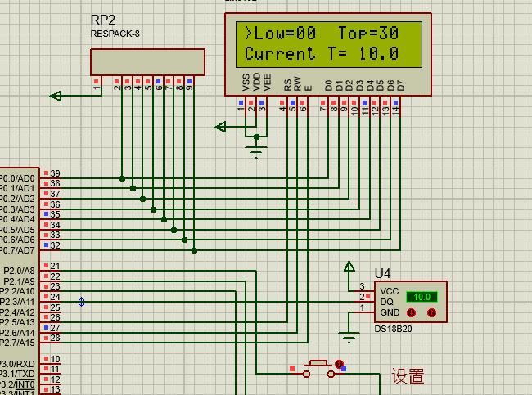Select the RESPACK-8 value label

115,34
